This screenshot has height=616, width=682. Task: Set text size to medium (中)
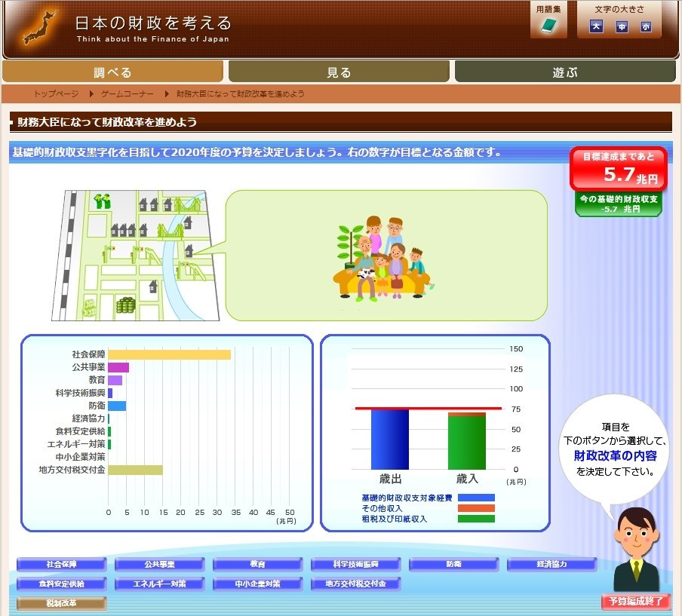(622, 27)
